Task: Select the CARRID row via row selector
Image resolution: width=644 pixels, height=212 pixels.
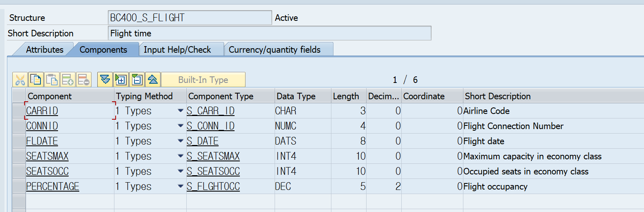Action: click(x=19, y=111)
